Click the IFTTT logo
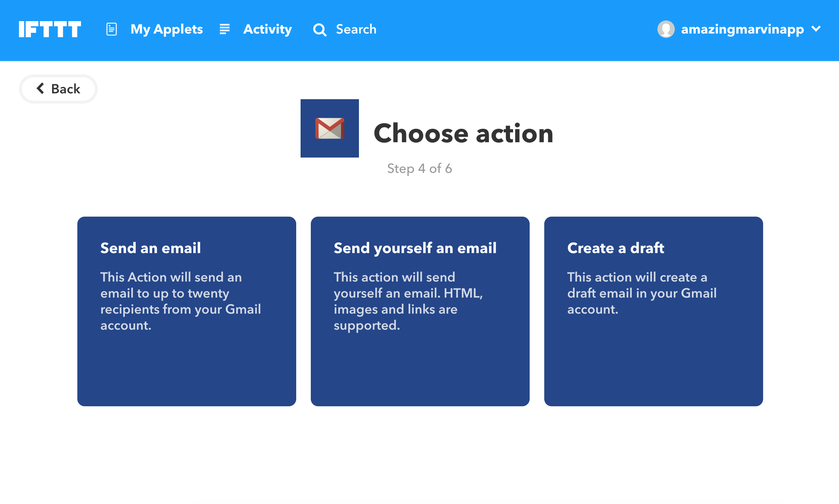 click(x=50, y=29)
